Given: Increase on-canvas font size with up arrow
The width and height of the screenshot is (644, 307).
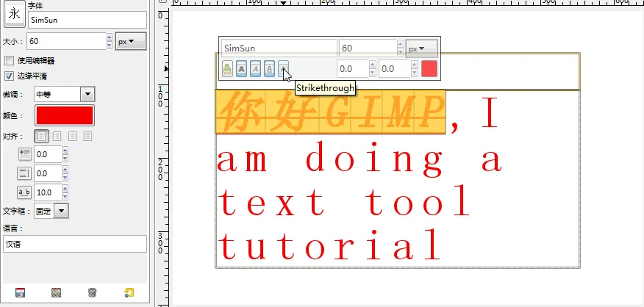Looking at the screenshot, I should pyautogui.click(x=401, y=44).
